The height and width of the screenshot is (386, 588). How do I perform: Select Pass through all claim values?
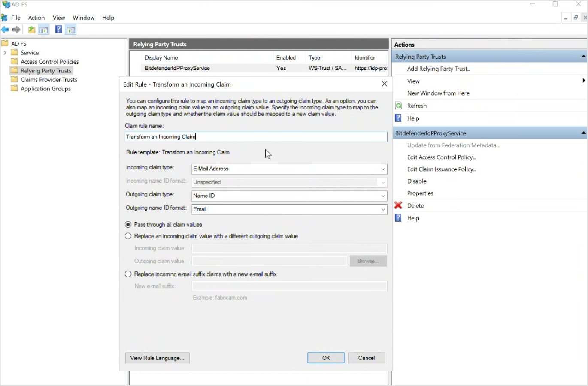128,224
